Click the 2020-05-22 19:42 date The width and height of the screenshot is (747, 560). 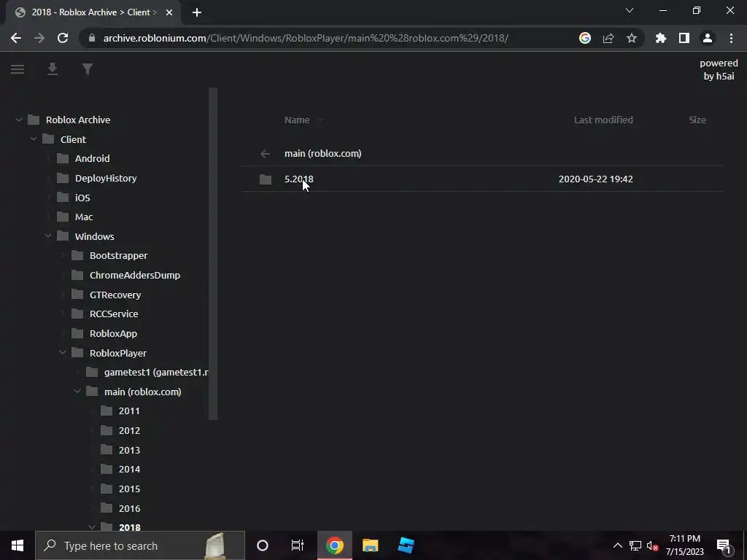(595, 179)
